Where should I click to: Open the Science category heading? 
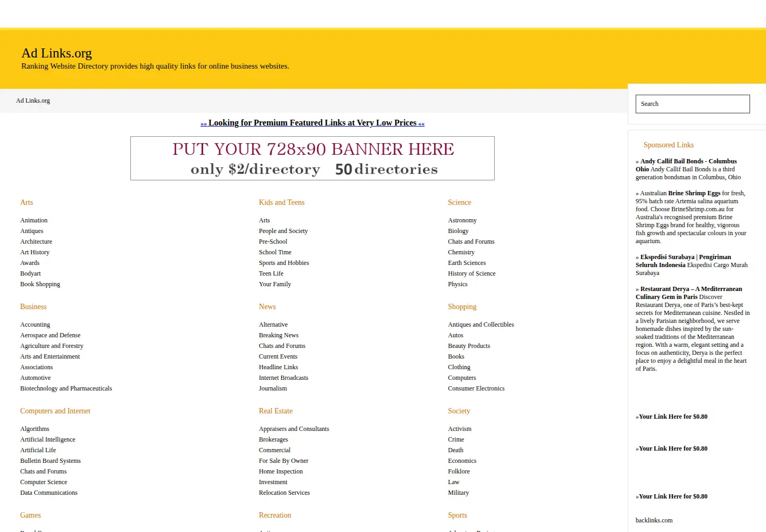(460, 203)
